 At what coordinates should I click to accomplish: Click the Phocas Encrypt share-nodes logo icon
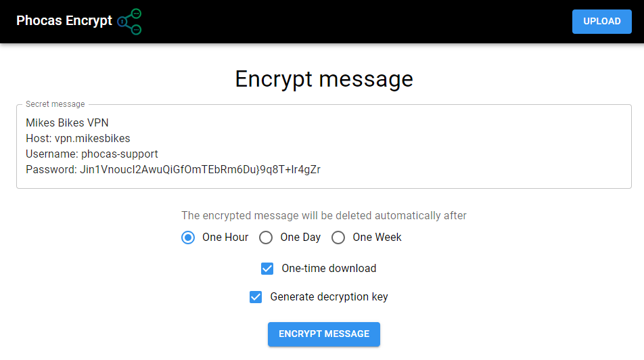click(129, 22)
